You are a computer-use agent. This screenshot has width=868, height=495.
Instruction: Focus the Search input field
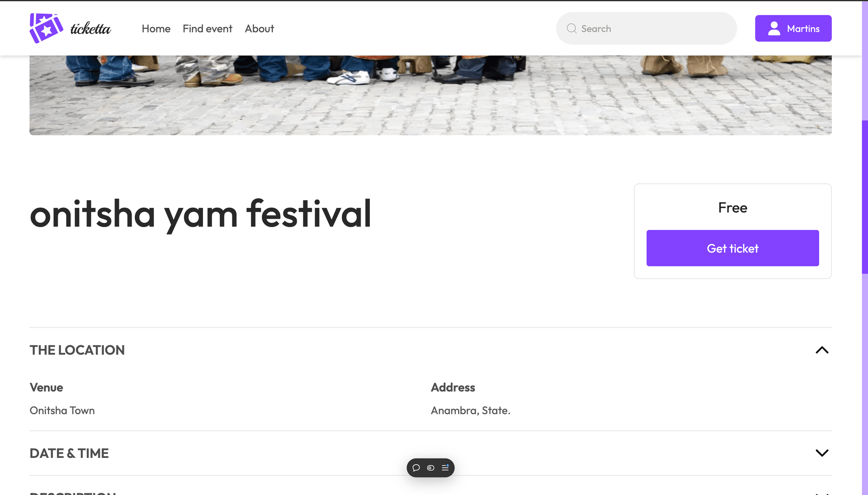[646, 29]
